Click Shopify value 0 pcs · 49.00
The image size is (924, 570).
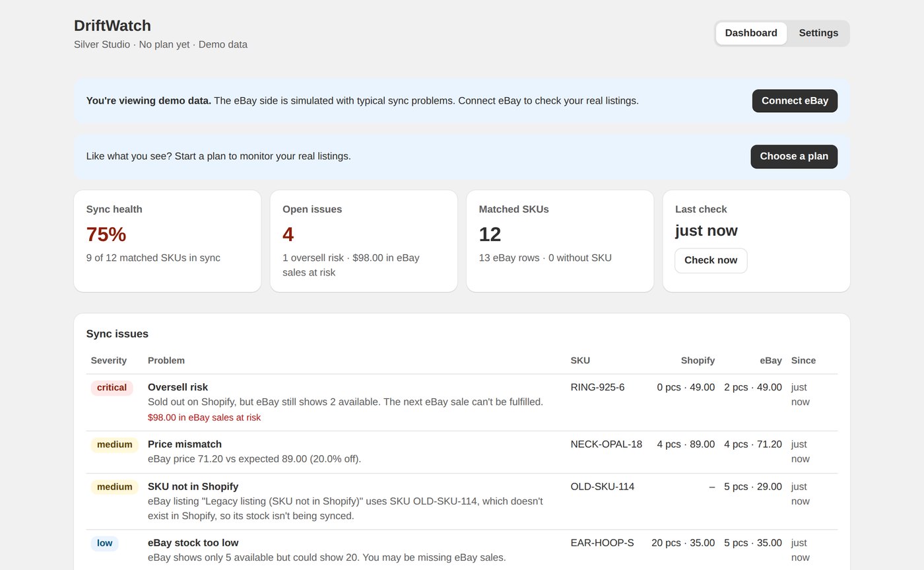[686, 387]
